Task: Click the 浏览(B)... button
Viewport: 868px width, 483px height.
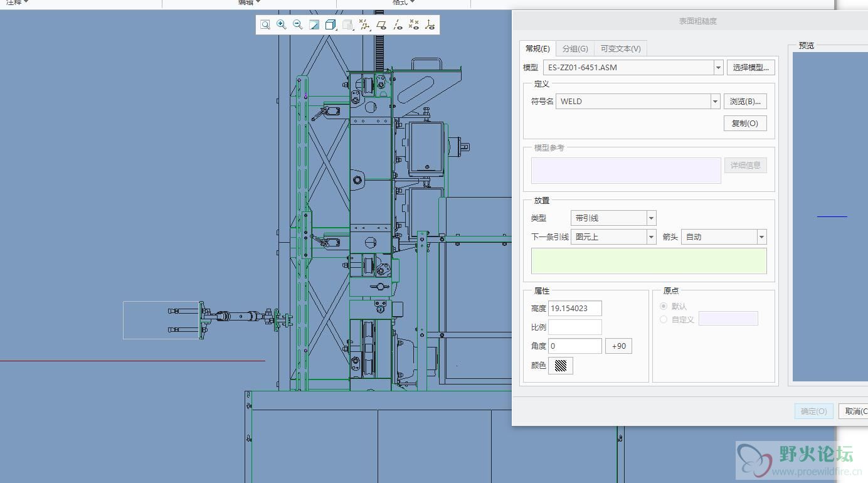Action: (x=745, y=101)
